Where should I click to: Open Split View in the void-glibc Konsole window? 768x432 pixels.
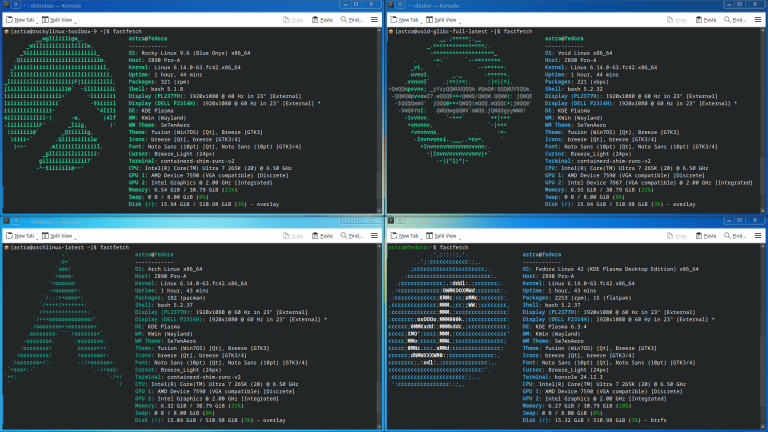click(441, 20)
